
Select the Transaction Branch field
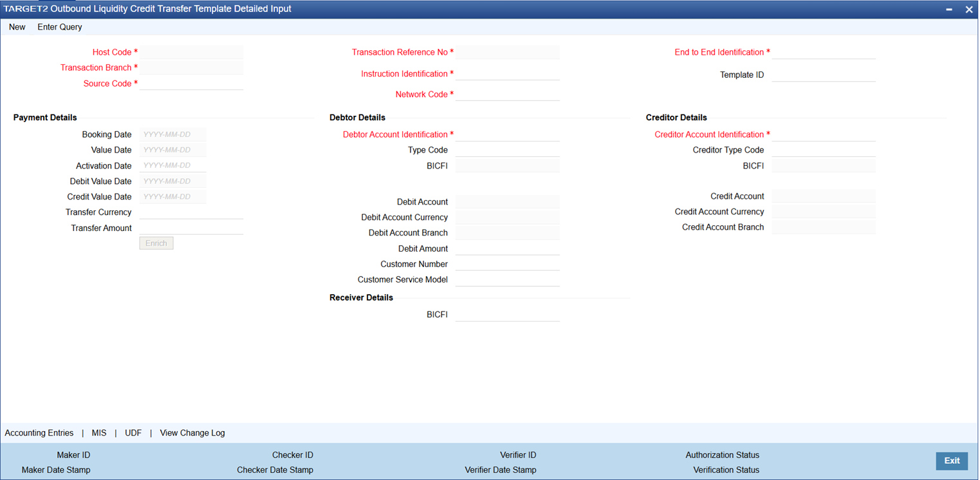(192, 68)
